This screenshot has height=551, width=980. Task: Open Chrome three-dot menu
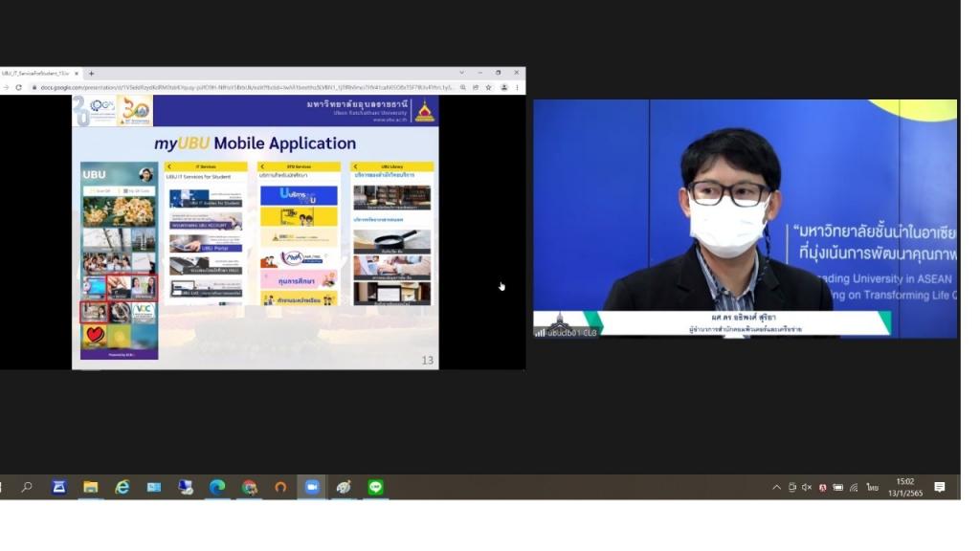pos(517,87)
